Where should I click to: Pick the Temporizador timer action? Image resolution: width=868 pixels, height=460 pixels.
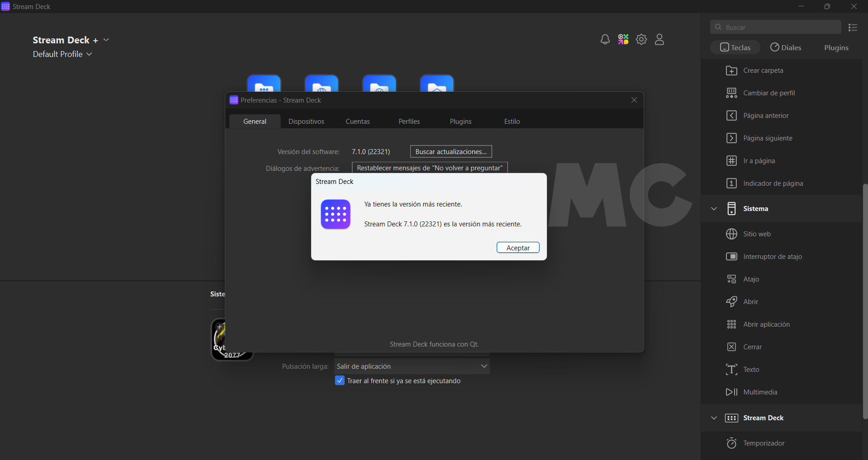coord(731,443)
